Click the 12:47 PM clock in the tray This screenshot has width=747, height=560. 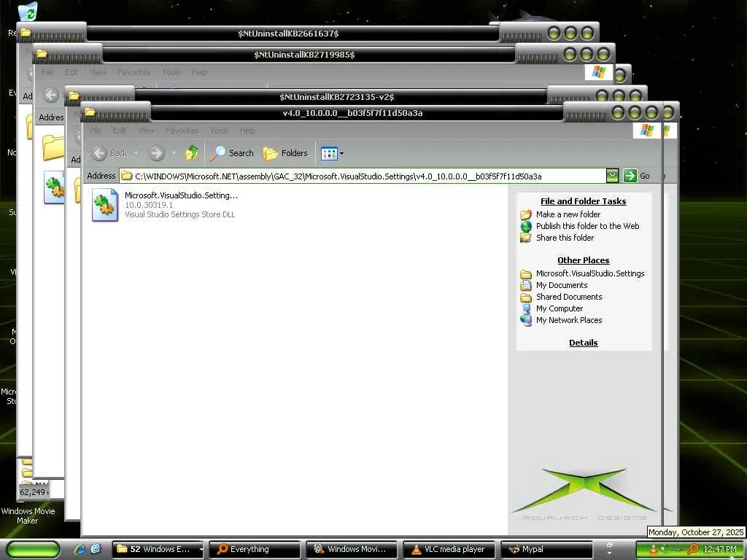(720, 550)
